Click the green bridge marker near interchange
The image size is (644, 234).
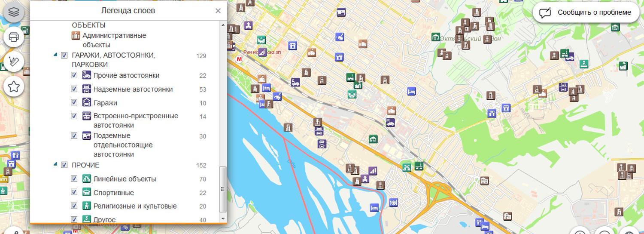407,167
